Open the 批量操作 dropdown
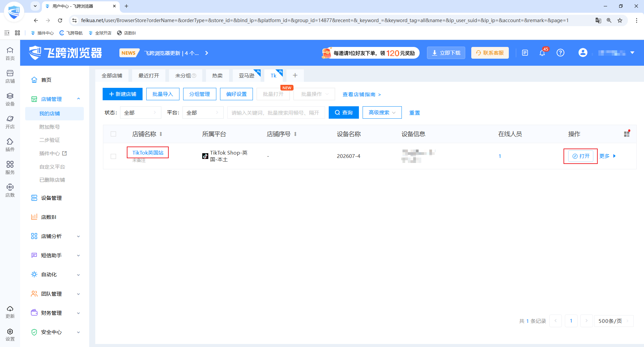644x347 pixels. 314,94
